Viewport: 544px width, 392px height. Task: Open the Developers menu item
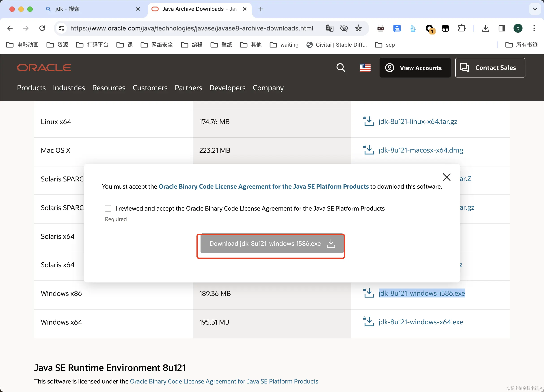click(x=227, y=88)
